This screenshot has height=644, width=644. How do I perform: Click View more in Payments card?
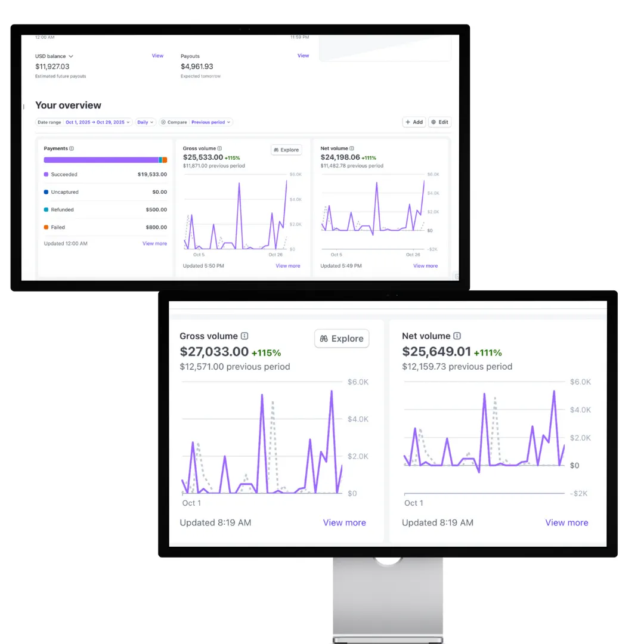(154, 243)
